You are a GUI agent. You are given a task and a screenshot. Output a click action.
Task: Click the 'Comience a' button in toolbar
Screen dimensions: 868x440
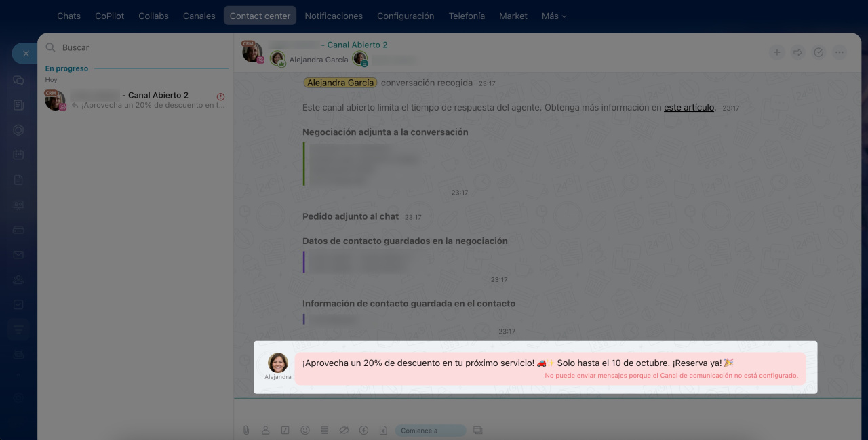430,431
